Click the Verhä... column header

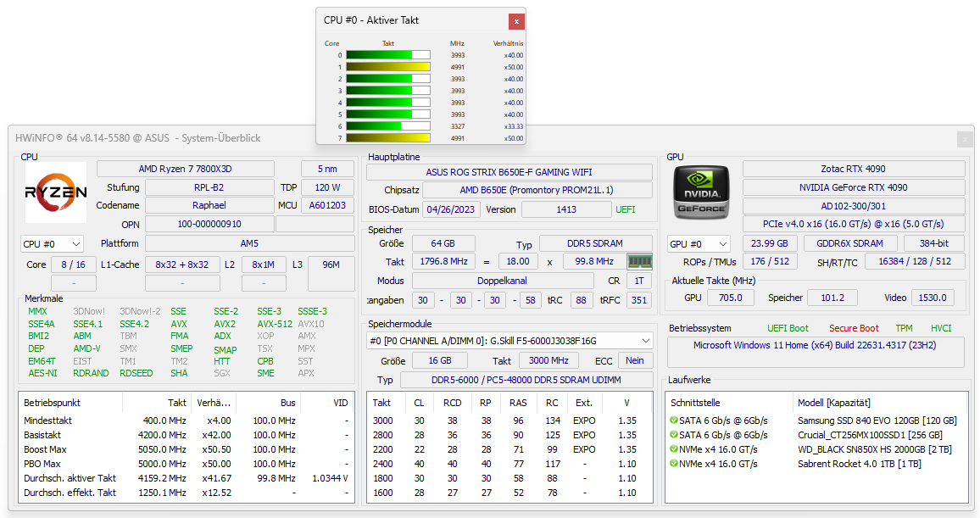[x=213, y=403]
